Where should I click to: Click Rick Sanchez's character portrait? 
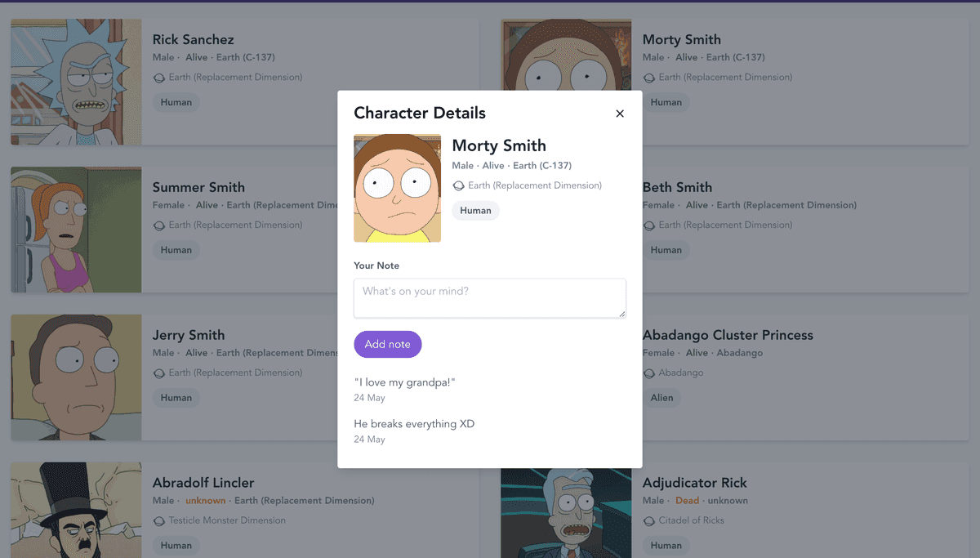tap(76, 82)
